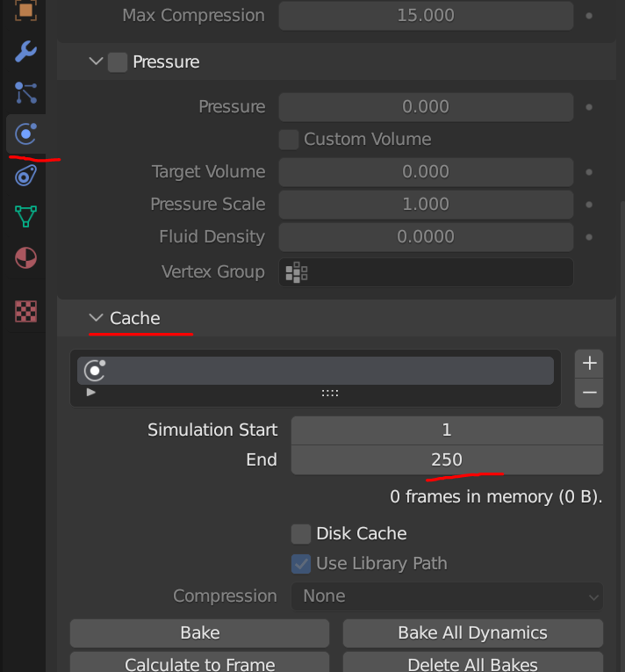The image size is (625, 672).
Task: Click the Vertex Group field
Action: [426, 271]
